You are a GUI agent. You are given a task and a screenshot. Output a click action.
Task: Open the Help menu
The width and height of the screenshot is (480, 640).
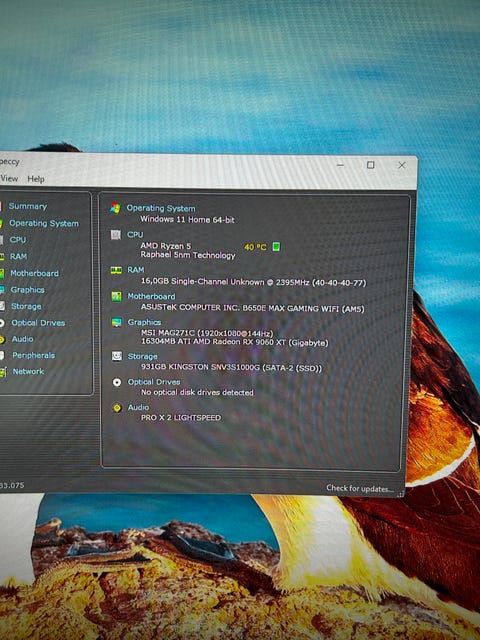click(x=36, y=179)
